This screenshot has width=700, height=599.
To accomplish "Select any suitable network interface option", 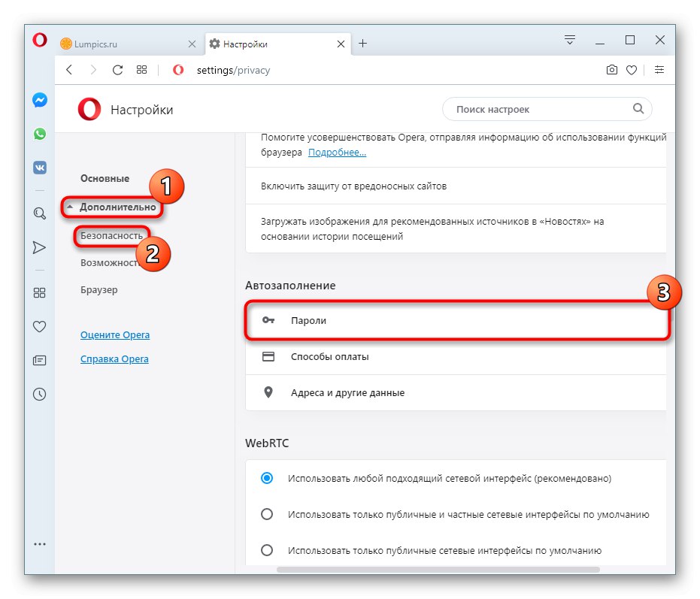I will (267, 478).
